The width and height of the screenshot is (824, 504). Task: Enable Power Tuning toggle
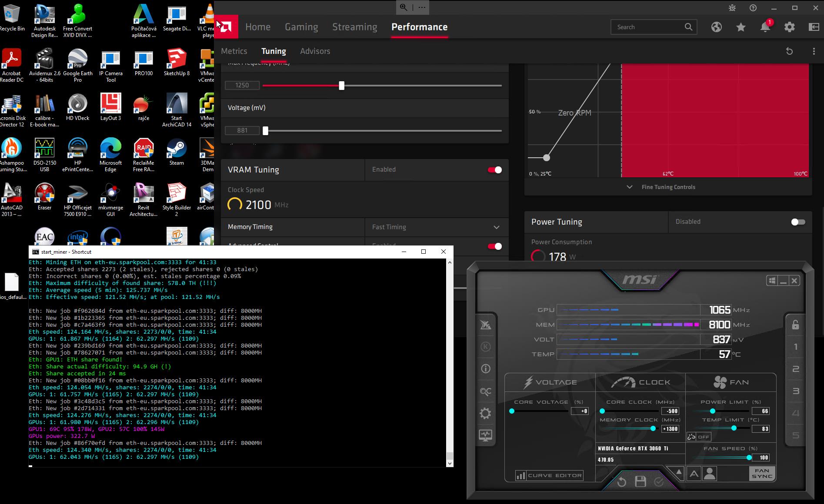tap(798, 222)
